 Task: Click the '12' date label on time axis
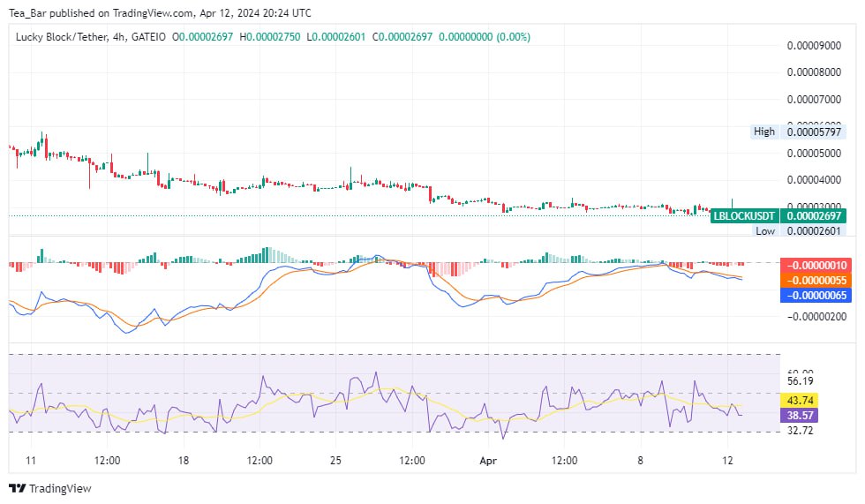point(727,461)
